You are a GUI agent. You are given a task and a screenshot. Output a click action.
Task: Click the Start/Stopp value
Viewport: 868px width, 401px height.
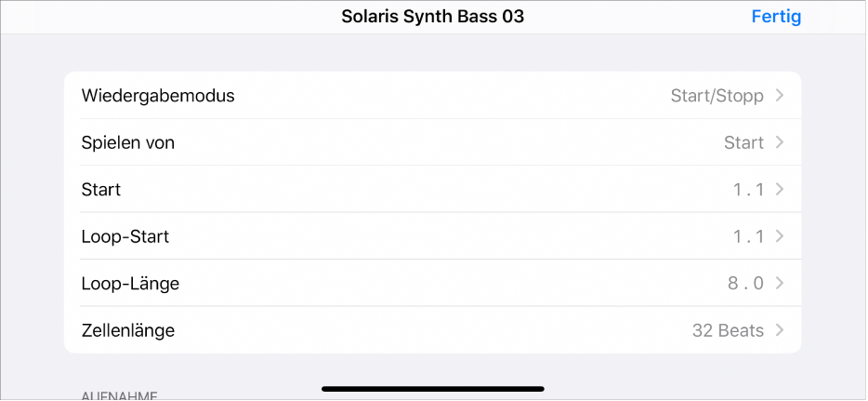717,96
